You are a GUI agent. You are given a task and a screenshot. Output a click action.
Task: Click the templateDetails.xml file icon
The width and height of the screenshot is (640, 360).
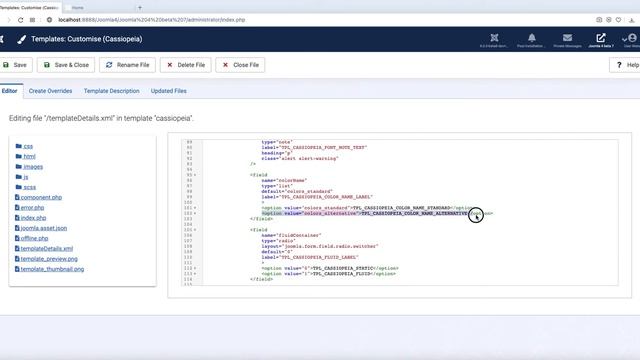tap(17, 248)
